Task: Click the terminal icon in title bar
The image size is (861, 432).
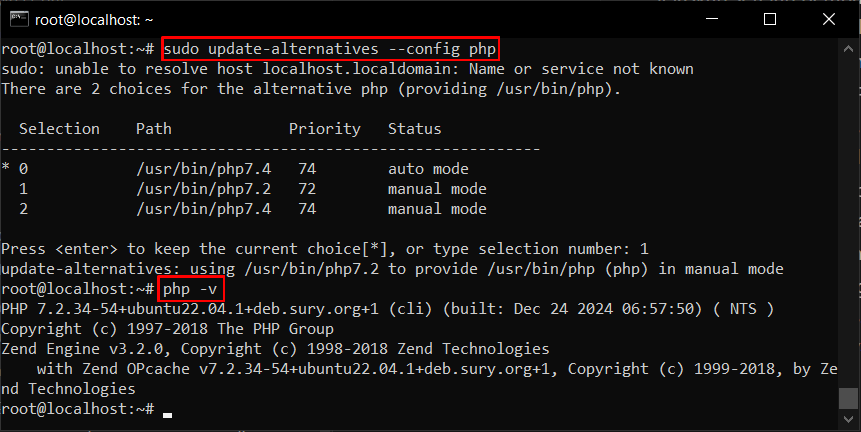Action: click(19, 19)
